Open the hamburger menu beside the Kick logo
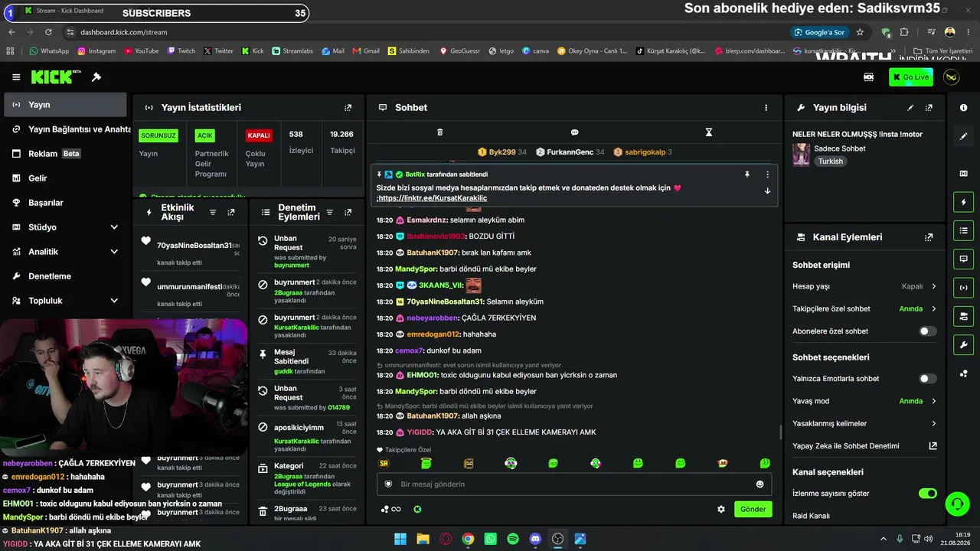Viewport: 980px width, 551px height. 16,77
